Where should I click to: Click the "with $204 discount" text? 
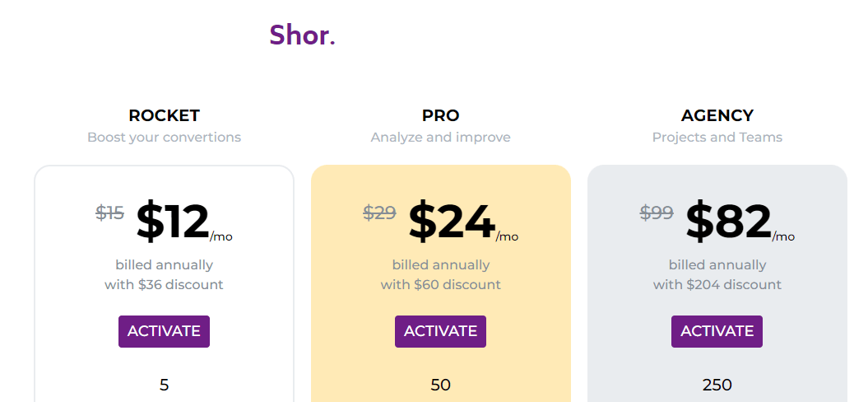[x=717, y=285]
